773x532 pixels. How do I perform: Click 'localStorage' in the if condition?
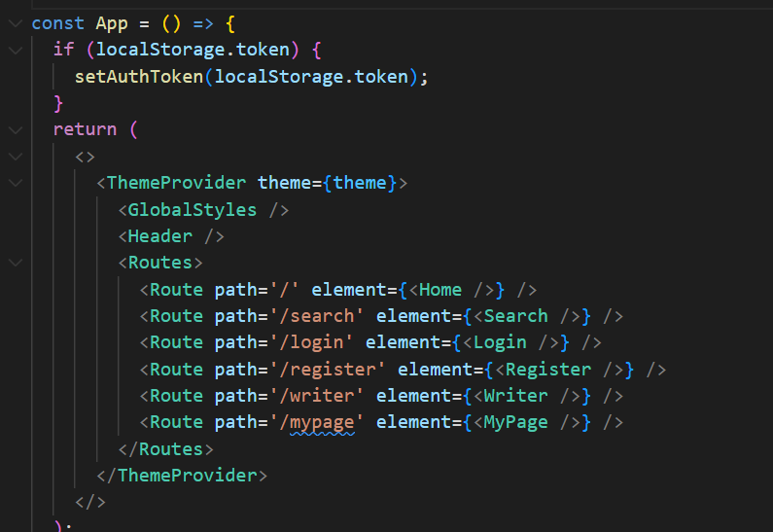[160, 50]
